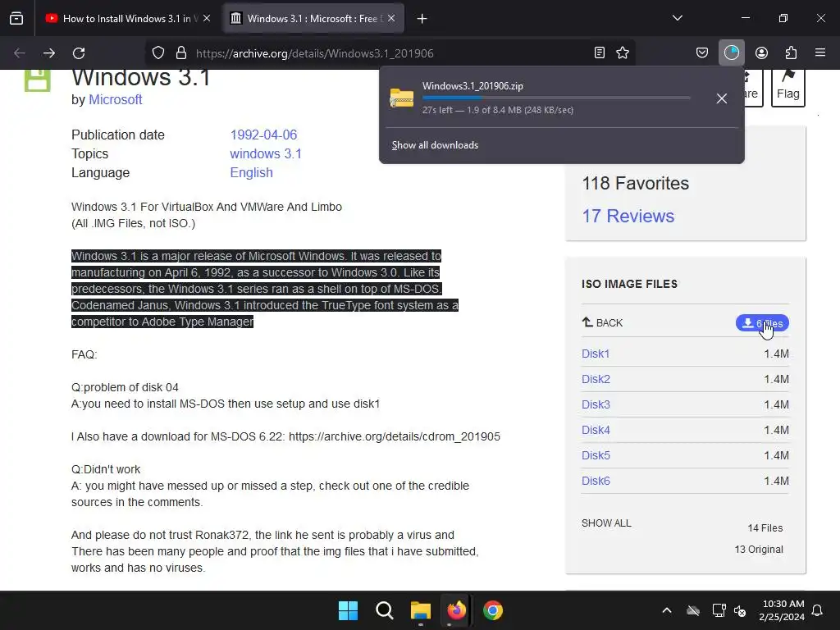This screenshot has width=840, height=630.
Task: Open Firefox account icon
Action: tap(761, 53)
